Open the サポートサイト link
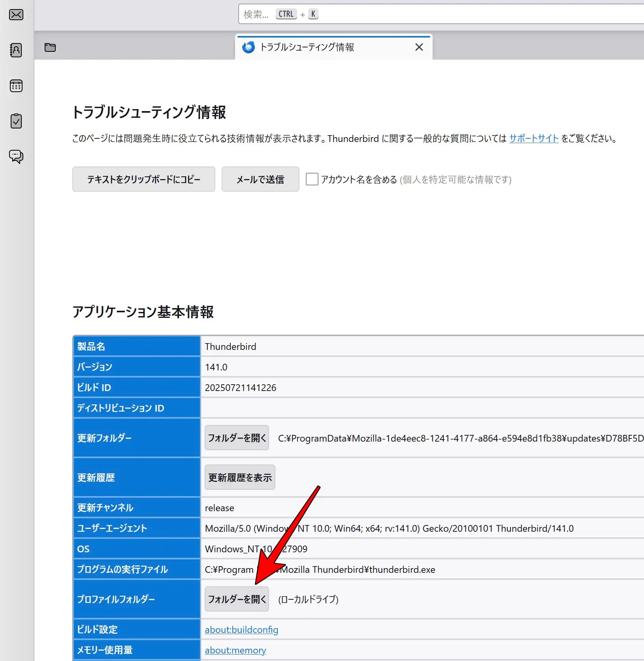The width and height of the screenshot is (644, 661). coord(534,138)
